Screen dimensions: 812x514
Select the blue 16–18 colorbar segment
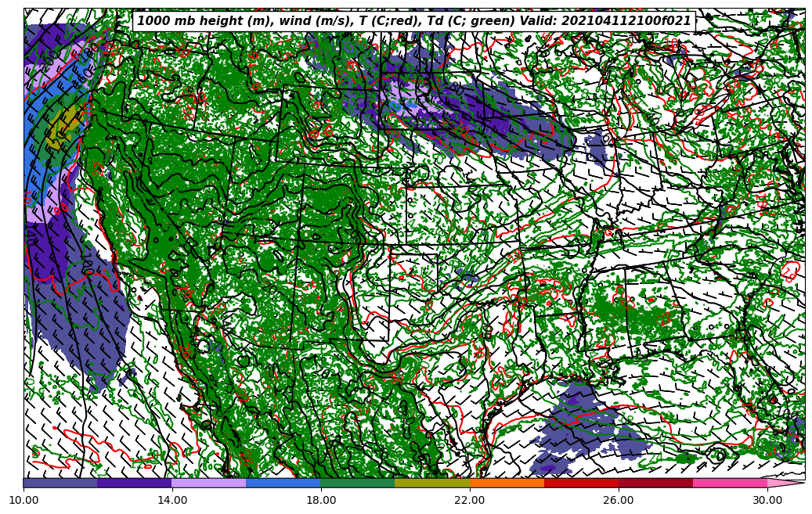(283, 483)
